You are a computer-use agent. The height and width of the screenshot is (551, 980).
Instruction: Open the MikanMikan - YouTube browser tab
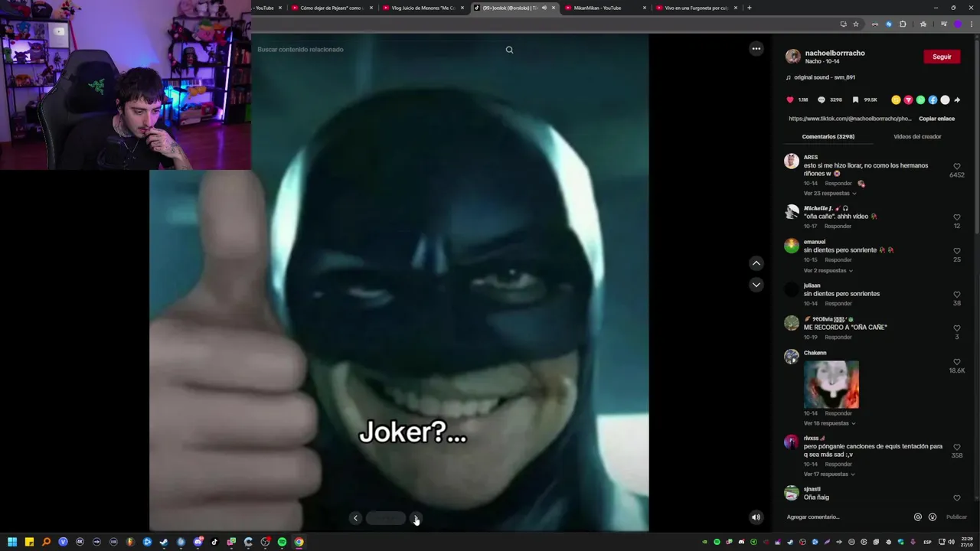(606, 8)
